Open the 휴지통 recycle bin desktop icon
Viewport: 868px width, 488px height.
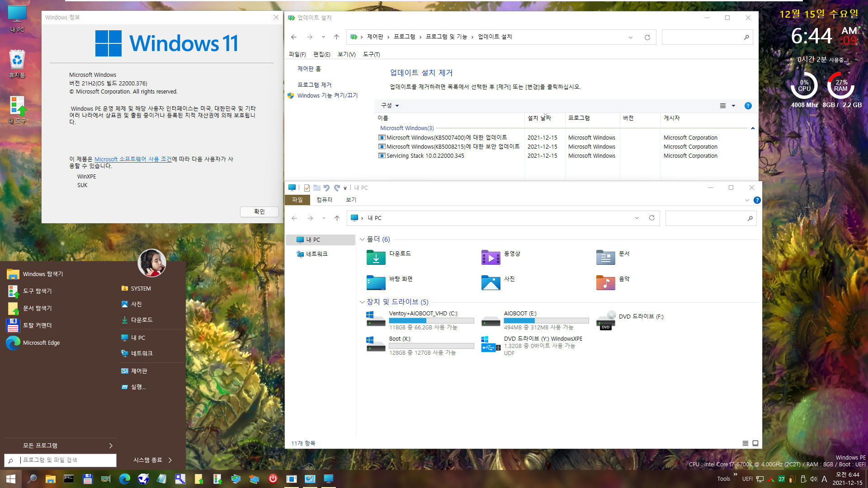[17, 63]
